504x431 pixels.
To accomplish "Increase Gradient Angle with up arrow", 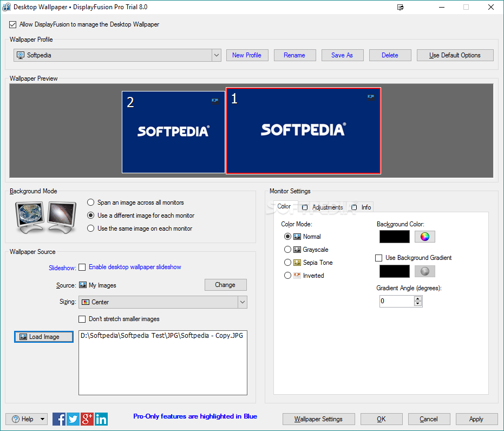I will tap(417, 299).
